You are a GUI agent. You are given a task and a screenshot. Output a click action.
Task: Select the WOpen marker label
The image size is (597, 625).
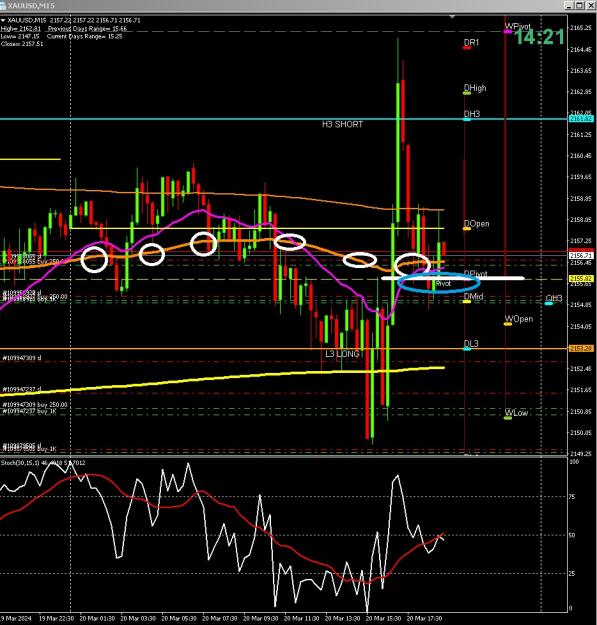518,319
